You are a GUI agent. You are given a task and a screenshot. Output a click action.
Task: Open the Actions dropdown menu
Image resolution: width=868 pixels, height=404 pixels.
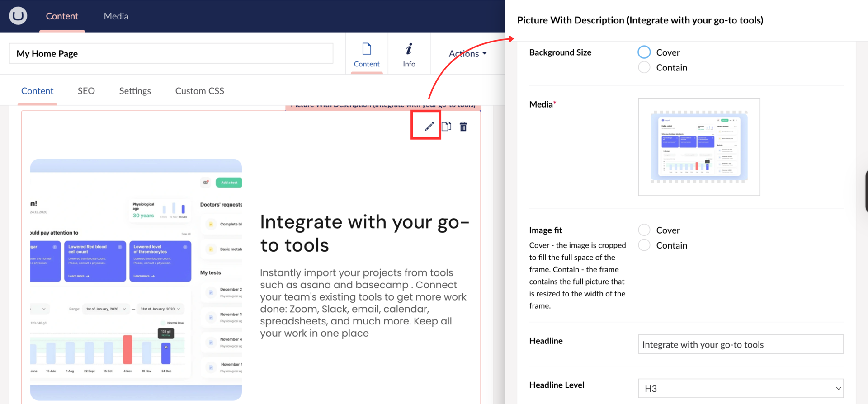(467, 54)
